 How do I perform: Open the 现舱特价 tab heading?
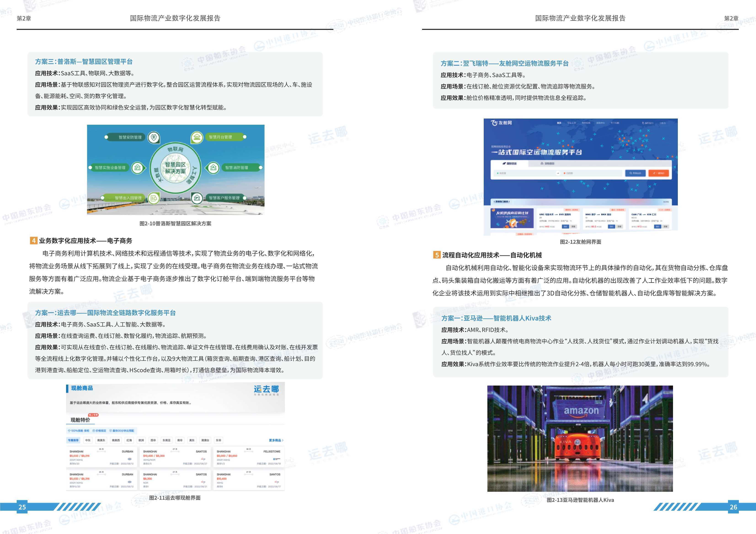point(80,420)
